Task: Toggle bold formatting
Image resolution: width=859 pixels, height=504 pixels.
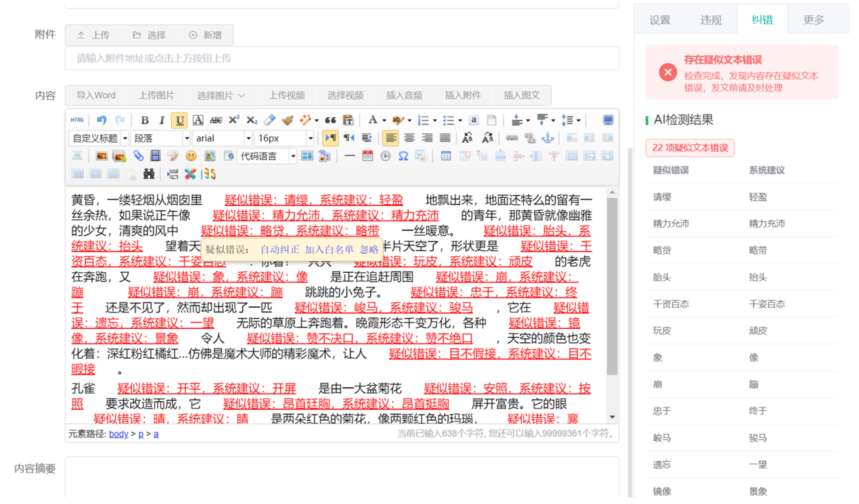Action: pyautogui.click(x=144, y=120)
